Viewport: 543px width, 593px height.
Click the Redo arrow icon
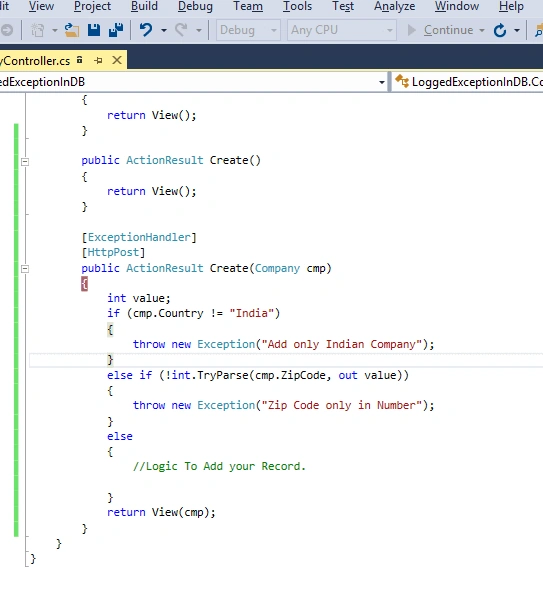[x=182, y=30]
